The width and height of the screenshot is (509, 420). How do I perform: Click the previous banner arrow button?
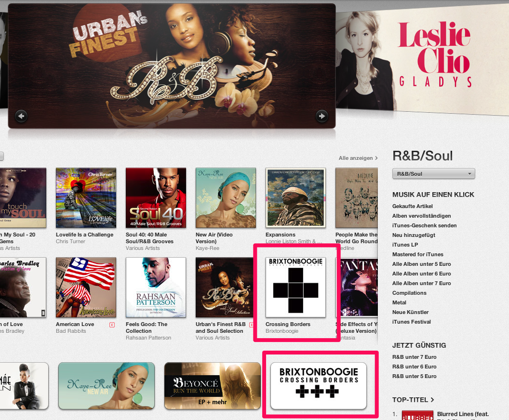(x=21, y=116)
